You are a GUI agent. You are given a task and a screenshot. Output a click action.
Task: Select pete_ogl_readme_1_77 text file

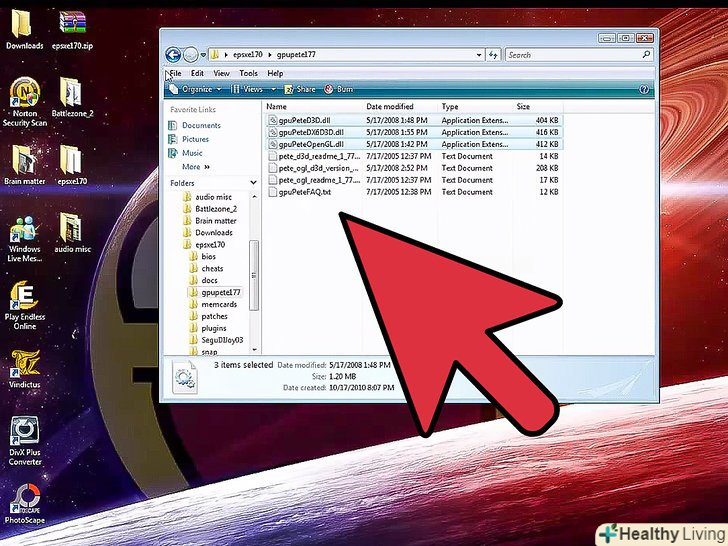tap(414, 180)
